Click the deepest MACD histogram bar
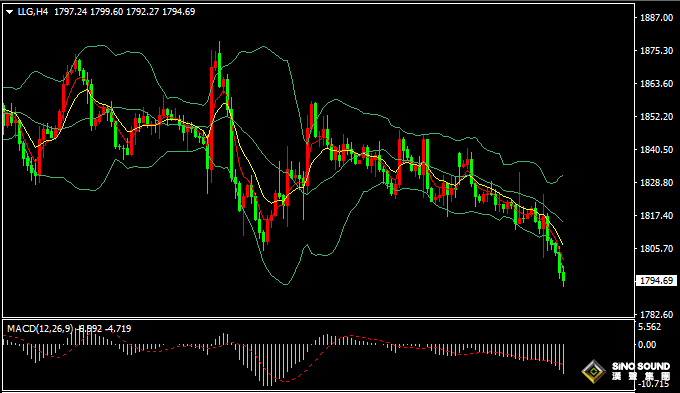This screenshot has width=680, height=393. pyautogui.click(x=268, y=365)
